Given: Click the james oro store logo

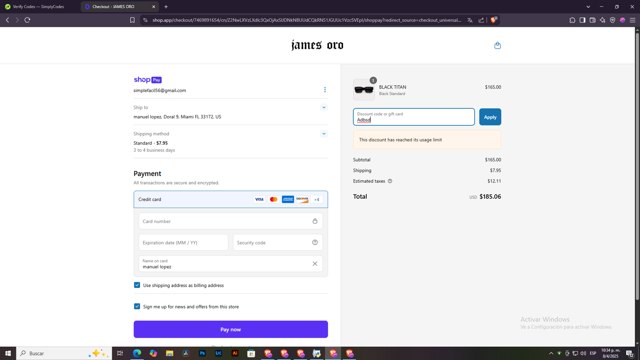Looking at the screenshot, I should (318, 45).
